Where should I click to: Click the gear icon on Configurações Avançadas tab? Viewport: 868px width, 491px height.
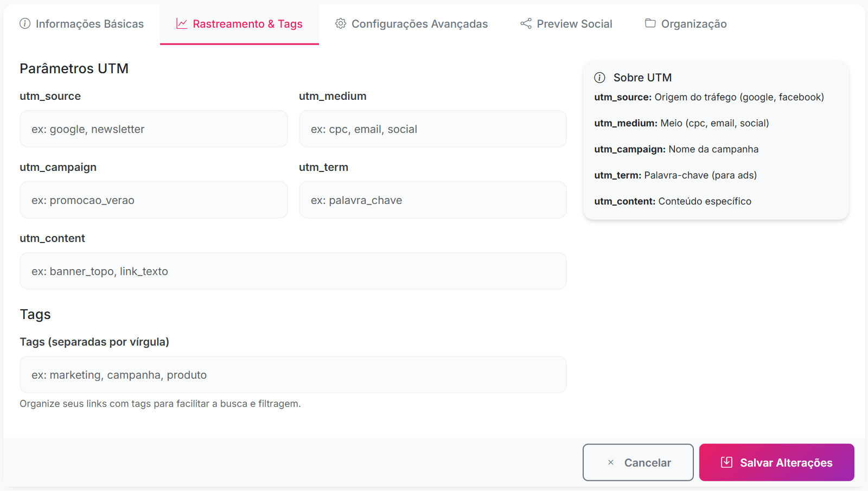(x=341, y=23)
